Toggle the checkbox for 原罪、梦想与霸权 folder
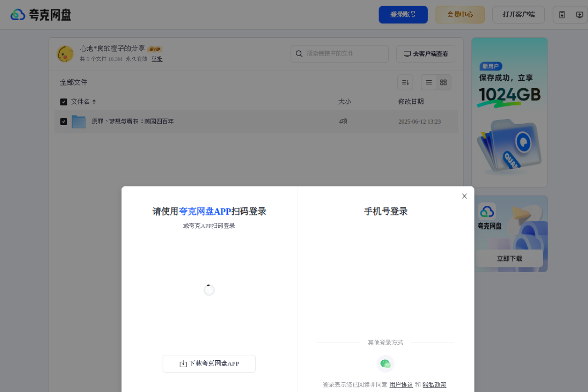The width and height of the screenshot is (588, 392). (63, 121)
